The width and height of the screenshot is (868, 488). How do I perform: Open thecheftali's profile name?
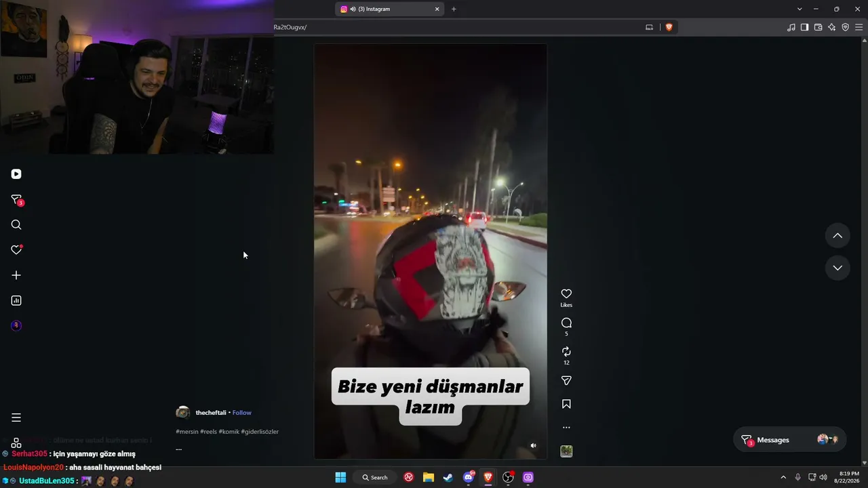tap(211, 413)
